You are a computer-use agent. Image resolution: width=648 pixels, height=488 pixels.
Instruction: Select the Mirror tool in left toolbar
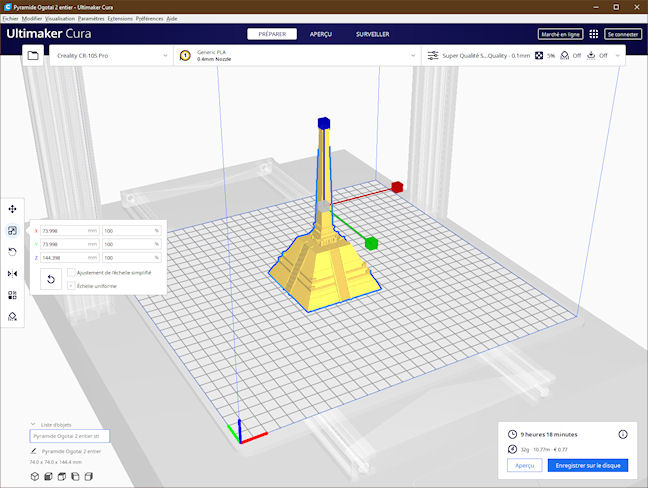(x=13, y=273)
